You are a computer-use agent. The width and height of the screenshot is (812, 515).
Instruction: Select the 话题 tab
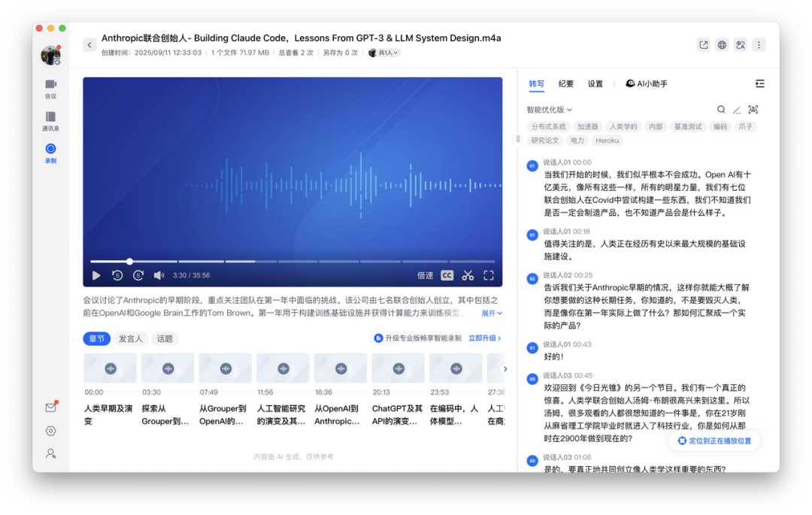(165, 339)
